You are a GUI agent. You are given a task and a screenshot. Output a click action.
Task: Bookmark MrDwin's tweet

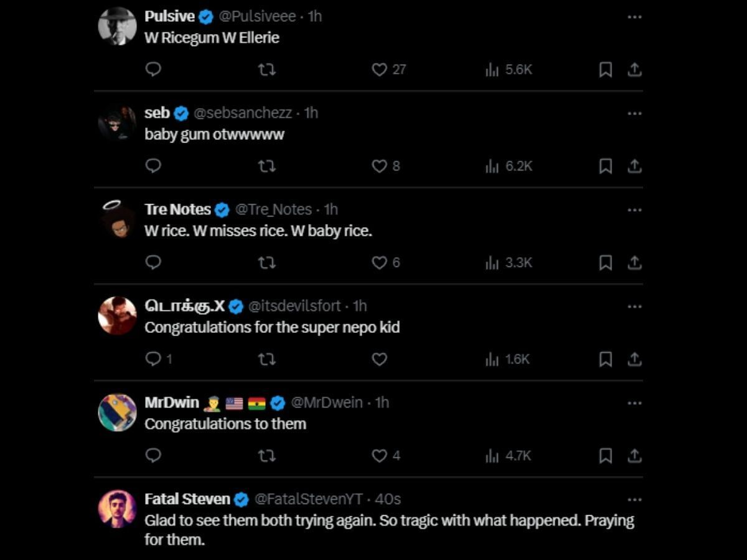tap(604, 455)
